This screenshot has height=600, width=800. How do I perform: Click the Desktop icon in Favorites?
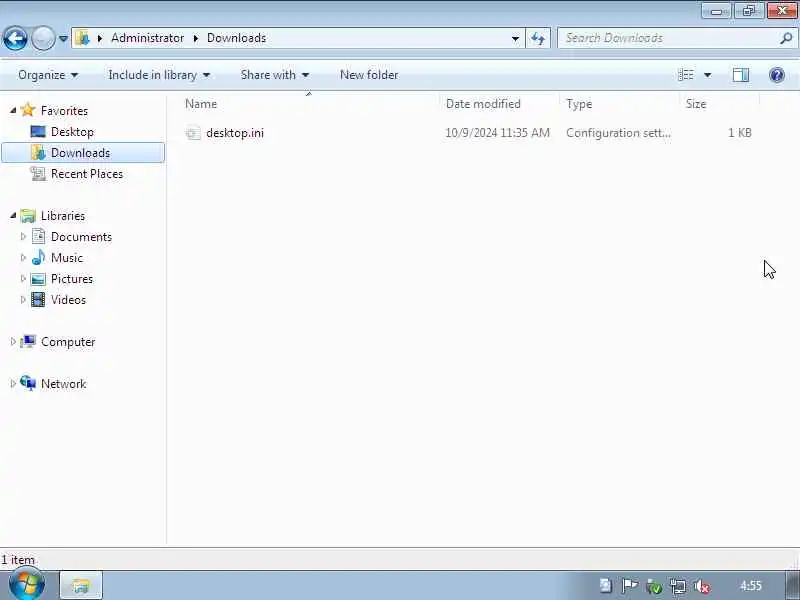coord(38,132)
